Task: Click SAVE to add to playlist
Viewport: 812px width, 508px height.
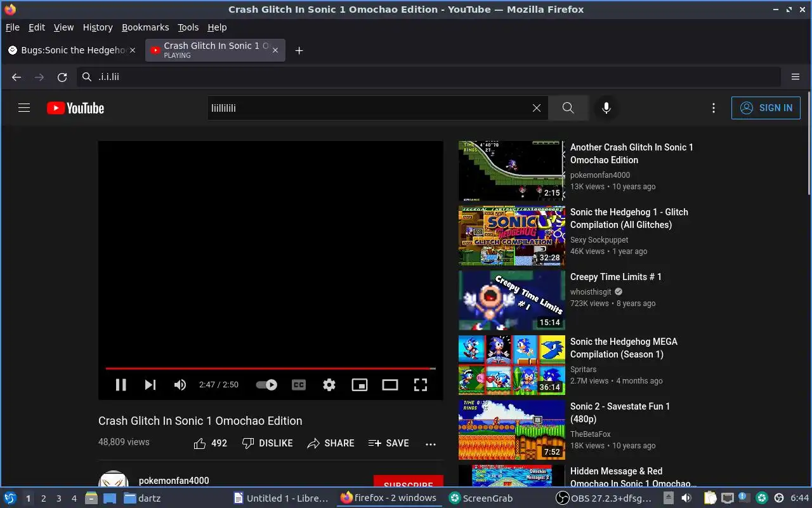Action: [x=389, y=443]
